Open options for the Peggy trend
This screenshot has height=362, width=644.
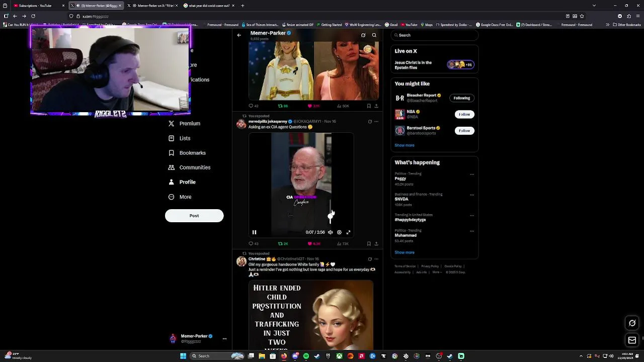point(472,174)
